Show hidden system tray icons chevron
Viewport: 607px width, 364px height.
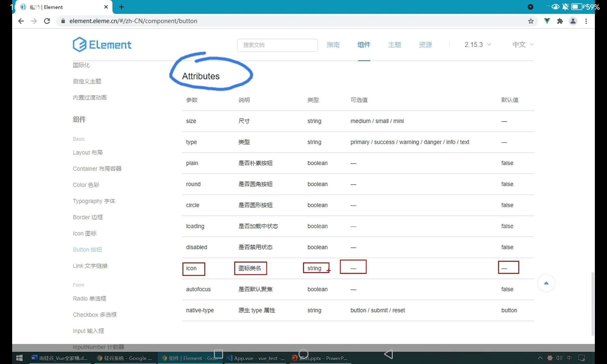coord(540,358)
